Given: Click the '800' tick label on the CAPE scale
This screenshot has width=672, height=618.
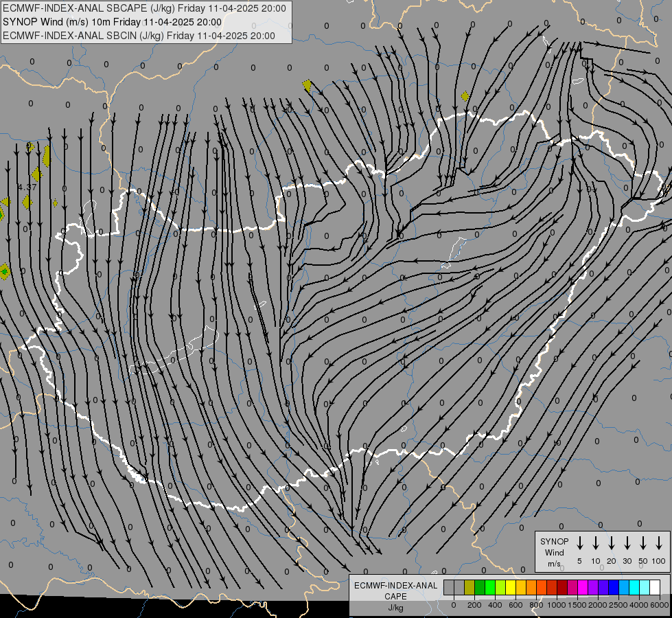Looking at the screenshot, I should [x=536, y=605].
